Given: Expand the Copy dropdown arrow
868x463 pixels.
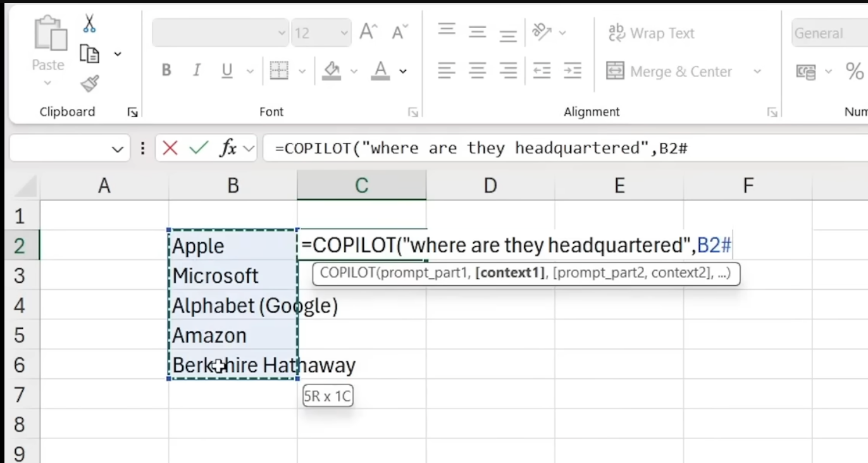Looking at the screenshot, I should coord(118,54).
